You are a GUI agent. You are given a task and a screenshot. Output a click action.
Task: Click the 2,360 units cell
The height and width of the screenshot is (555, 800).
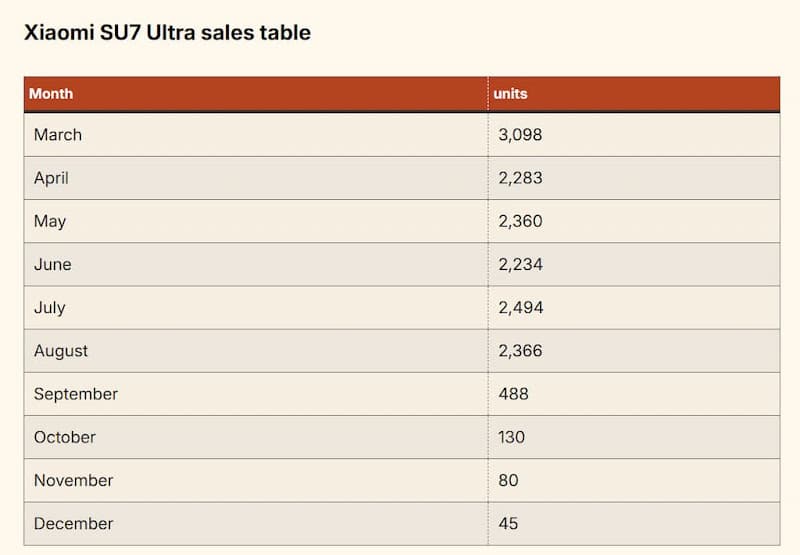pos(520,221)
